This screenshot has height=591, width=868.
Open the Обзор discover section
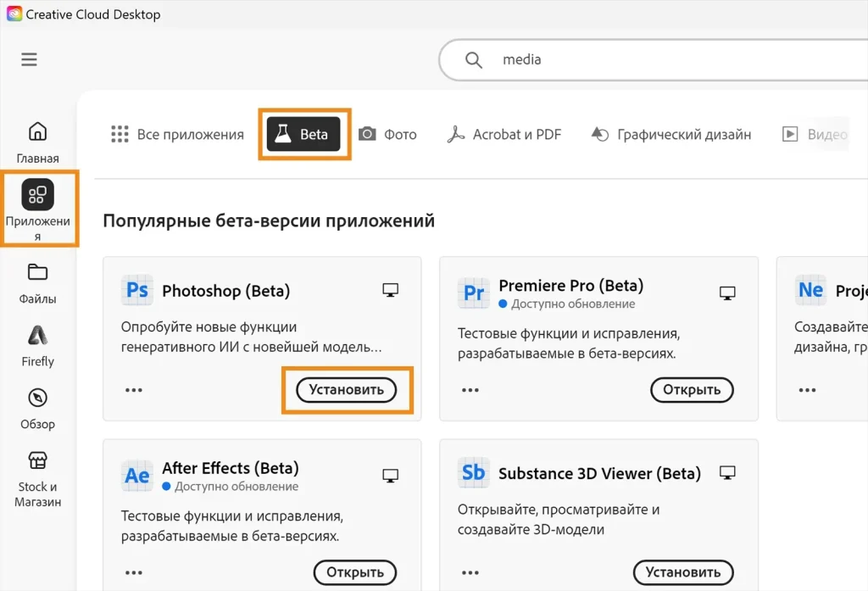pyautogui.click(x=37, y=408)
